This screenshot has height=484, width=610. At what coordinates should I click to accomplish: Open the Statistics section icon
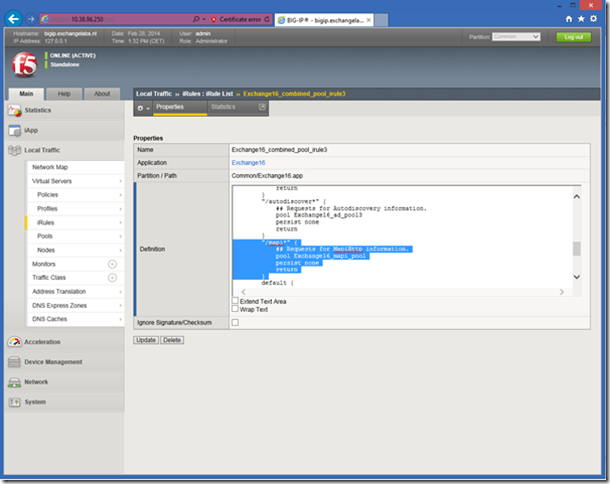pos(14,110)
